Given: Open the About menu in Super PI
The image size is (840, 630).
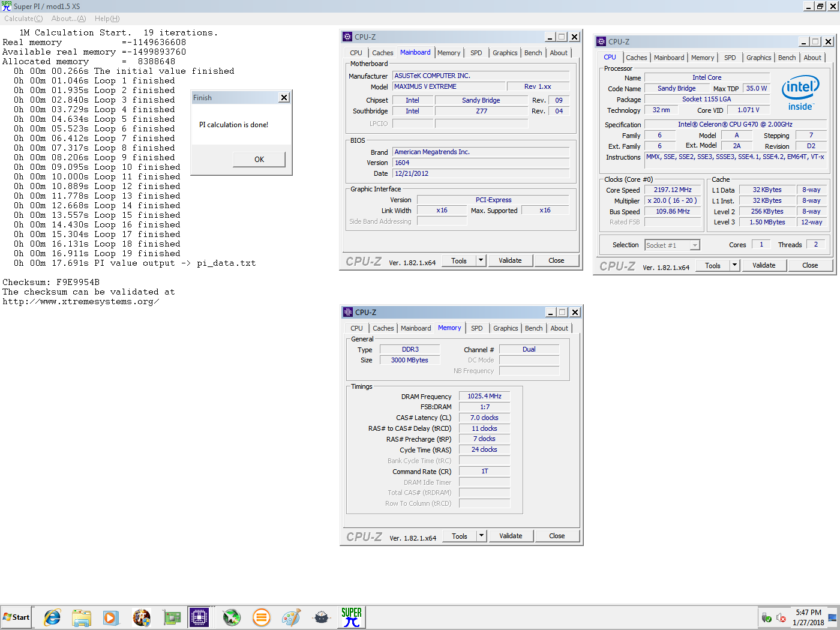Looking at the screenshot, I should pyautogui.click(x=68, y=19).
